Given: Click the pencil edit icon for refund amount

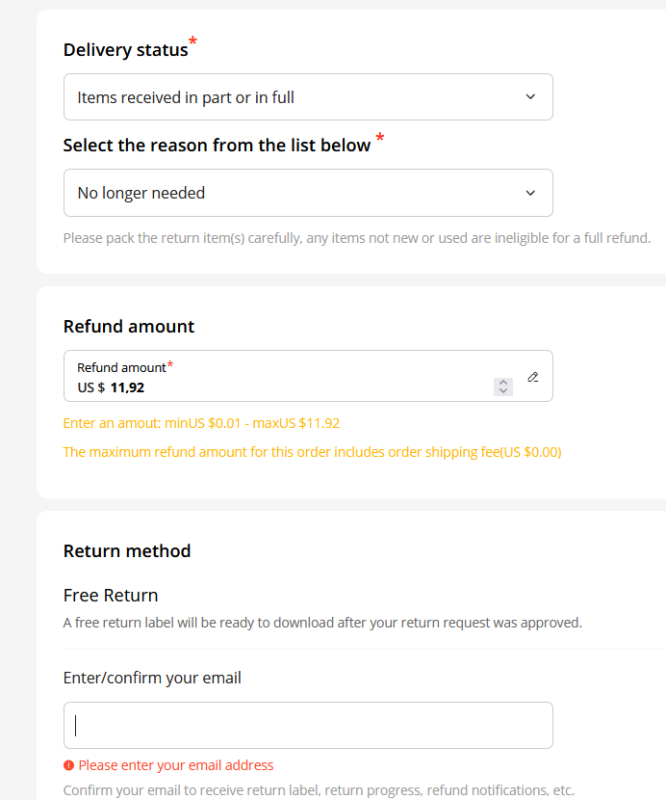Looking at the screenshot, I should click(x=533, y=377).
